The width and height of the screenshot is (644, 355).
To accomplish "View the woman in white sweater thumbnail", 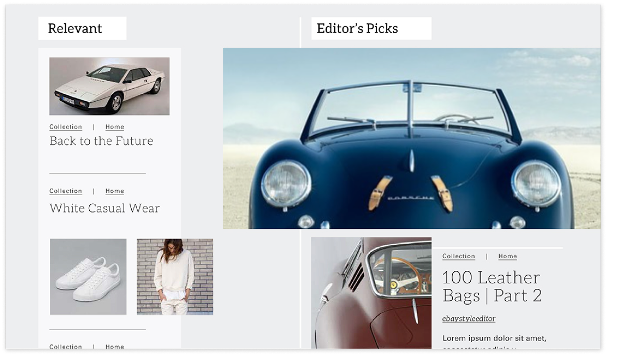I will coord(175,277).
